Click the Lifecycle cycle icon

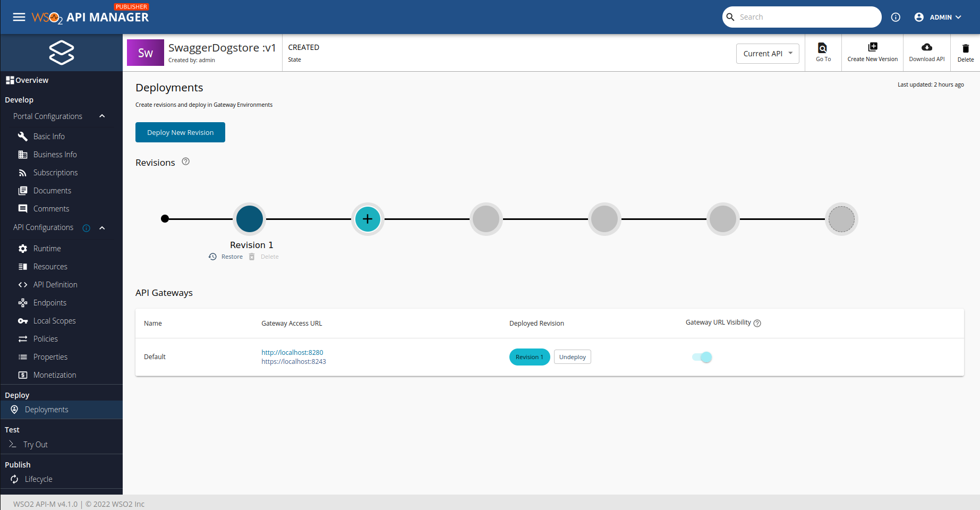pyautogui.click(x=14, y=479)
